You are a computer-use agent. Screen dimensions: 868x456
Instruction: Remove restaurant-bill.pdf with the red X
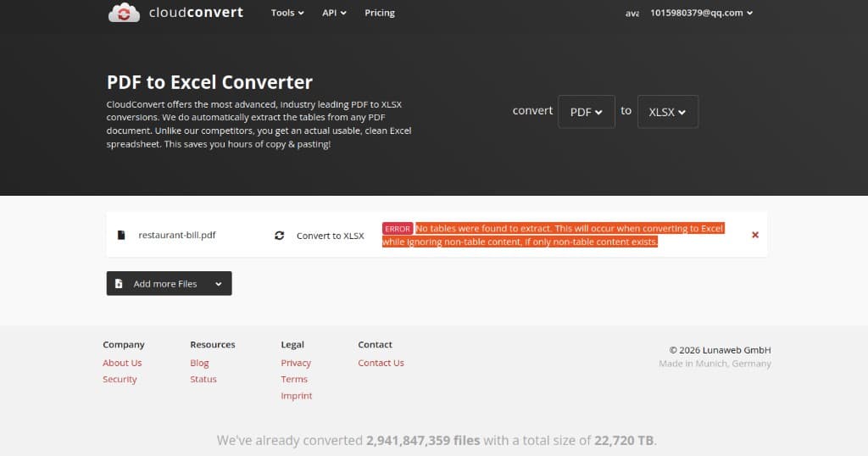tap(755, 235)
